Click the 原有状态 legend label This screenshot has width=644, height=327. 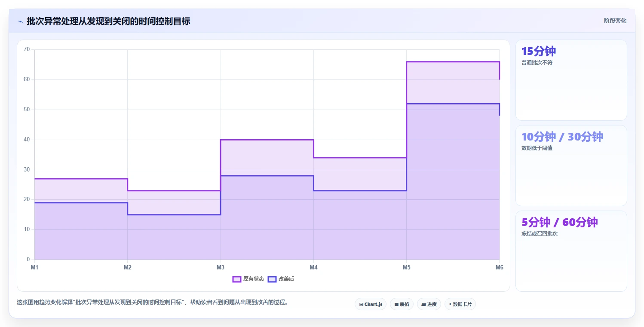point(254,279)
